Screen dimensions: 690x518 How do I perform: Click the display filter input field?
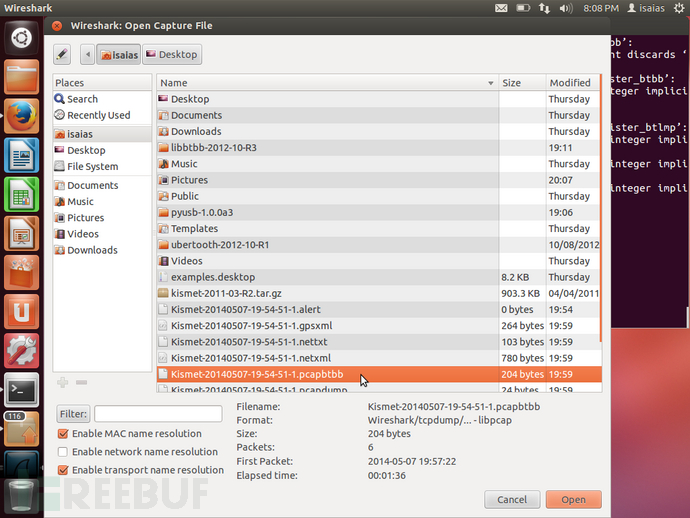(x=158, y=414)
